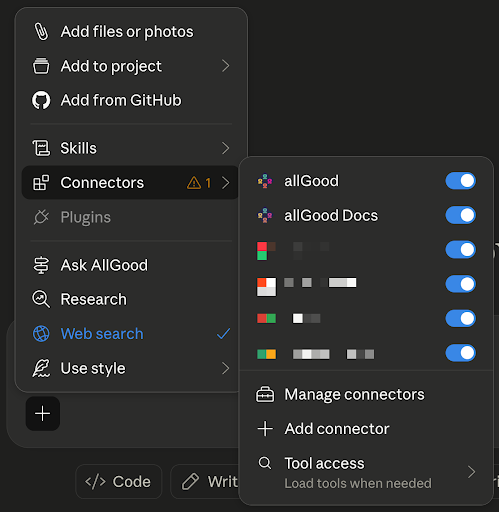Expand the Connectors submenu chevron
This screenshot has width=499, height=512.
[x=226, y=183]
